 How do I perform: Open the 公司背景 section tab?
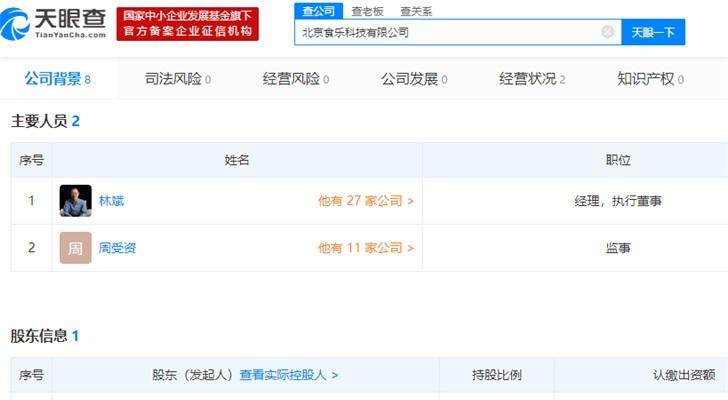pos(58,79)
